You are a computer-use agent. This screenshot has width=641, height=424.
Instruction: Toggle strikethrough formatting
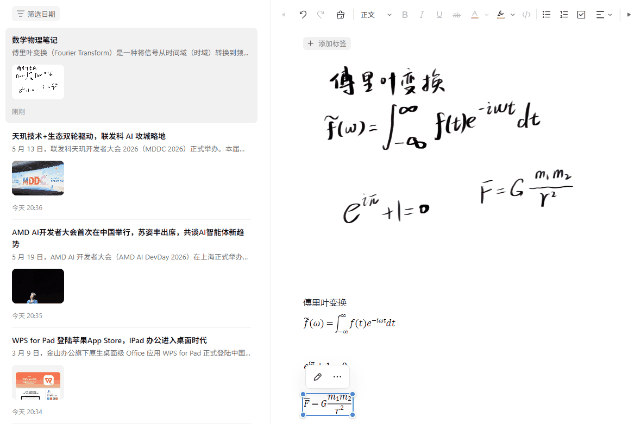tap(457, 15)
